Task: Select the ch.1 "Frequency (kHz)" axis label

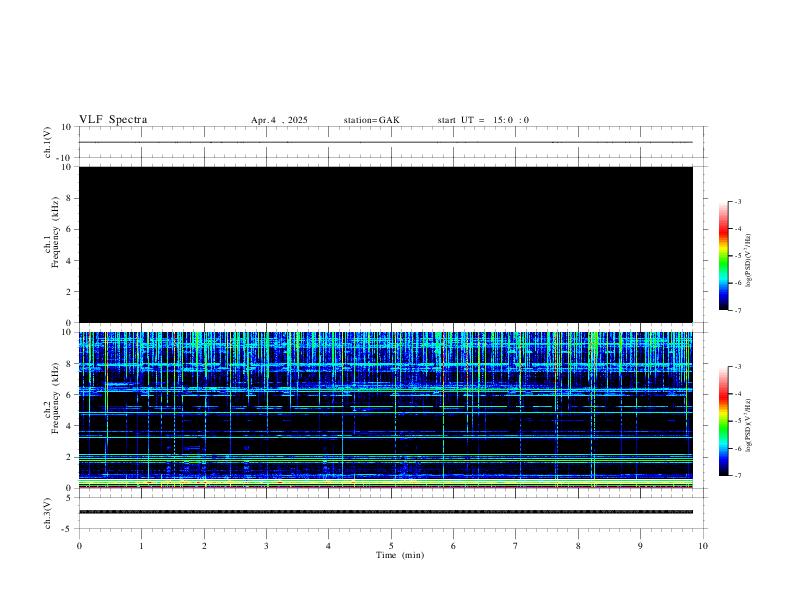Action: (x=56, y=232)
